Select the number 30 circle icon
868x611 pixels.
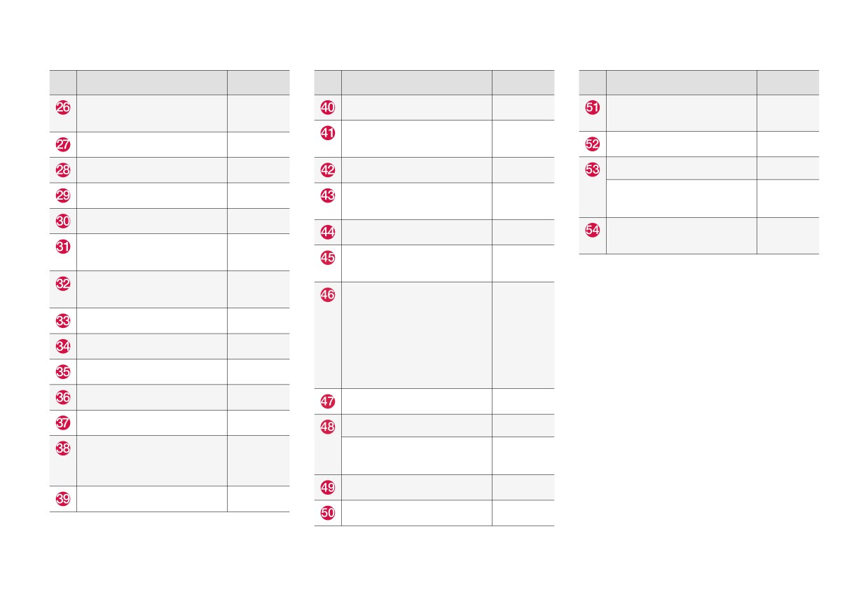63,221
